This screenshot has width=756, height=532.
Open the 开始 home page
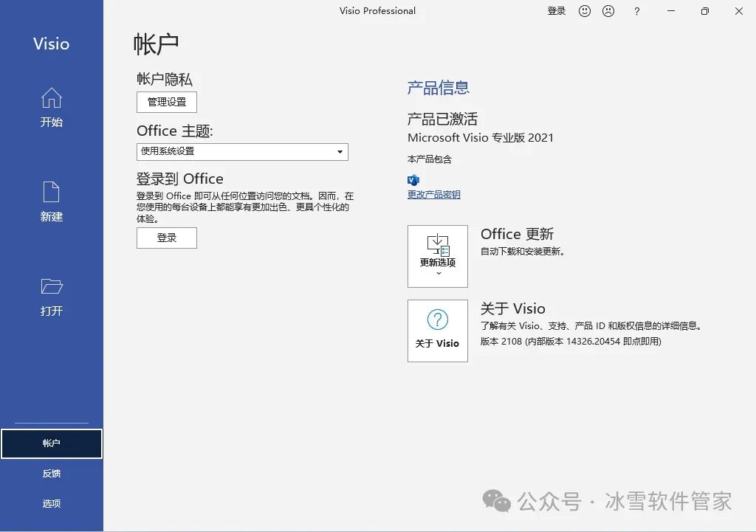(52, 108)
